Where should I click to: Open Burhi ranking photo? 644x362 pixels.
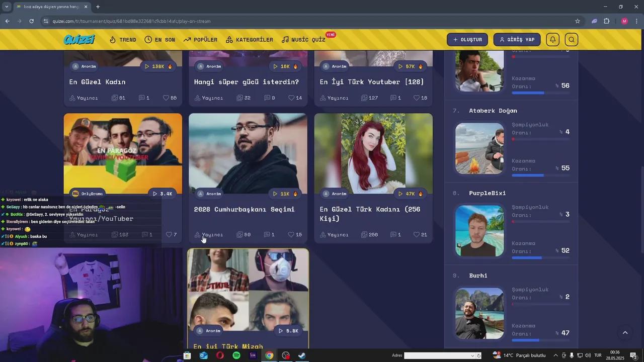(479, 313)
